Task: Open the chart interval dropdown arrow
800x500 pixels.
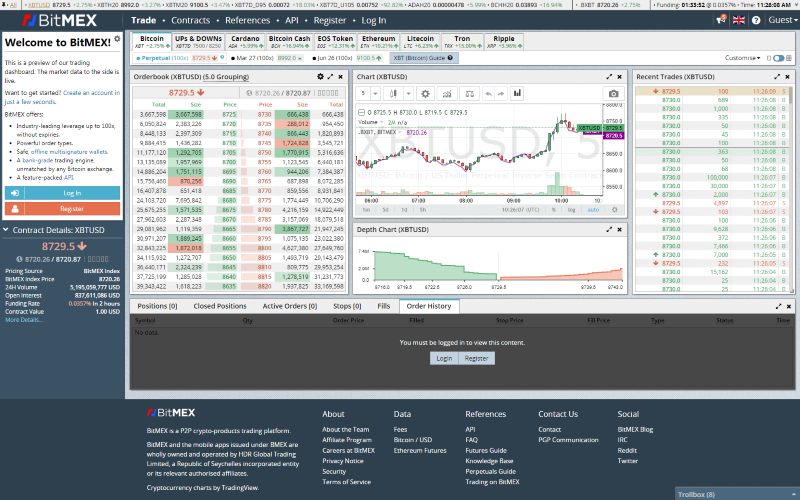Action: click(375, 93)
